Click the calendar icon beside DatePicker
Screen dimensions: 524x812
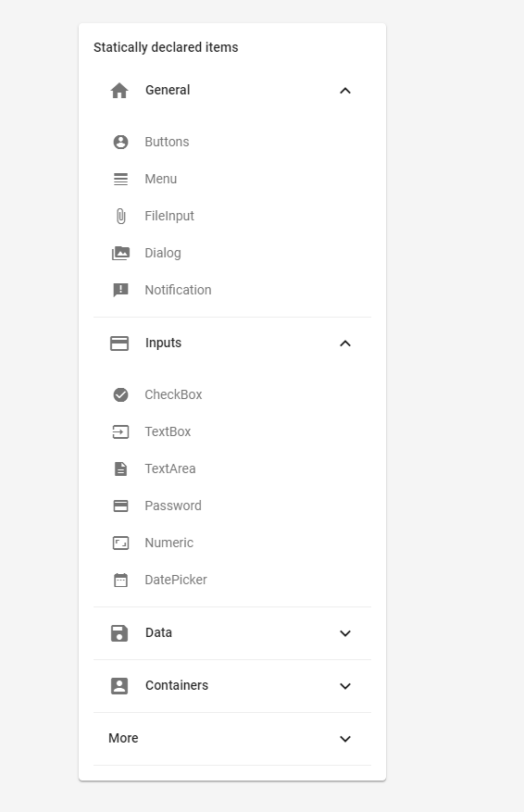pos(120,580)
